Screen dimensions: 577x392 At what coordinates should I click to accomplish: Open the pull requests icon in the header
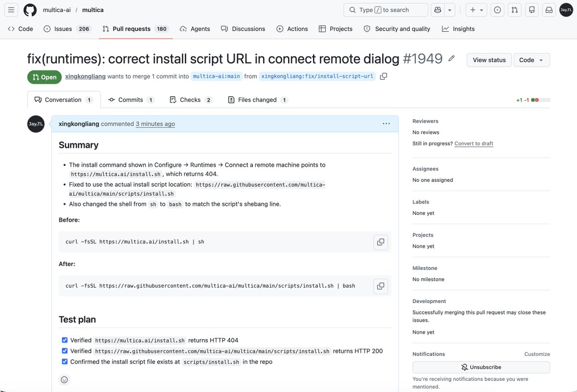[x=514, y=10]
